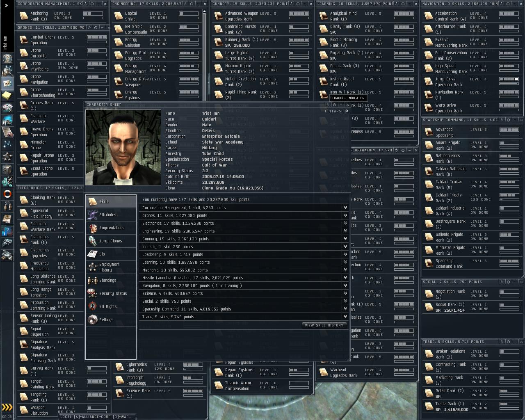Open the Kill Rights tab

pyautogui.click(x=111, y=306)
